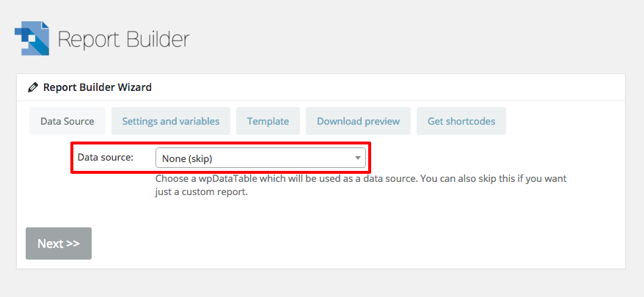Viewport: 644px width, 297px height.
Task: Click blank panel space right of Next button
Action: tap(352, 243)
